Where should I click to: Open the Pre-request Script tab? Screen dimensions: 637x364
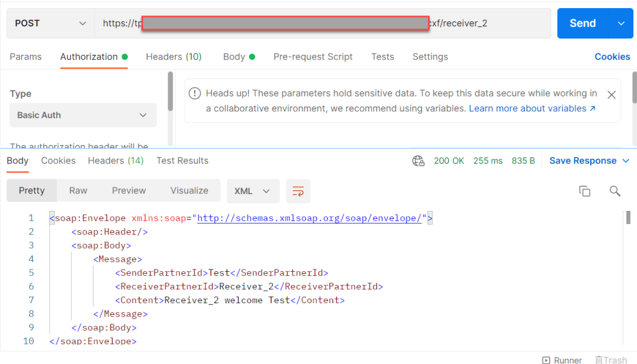point(313,57)
